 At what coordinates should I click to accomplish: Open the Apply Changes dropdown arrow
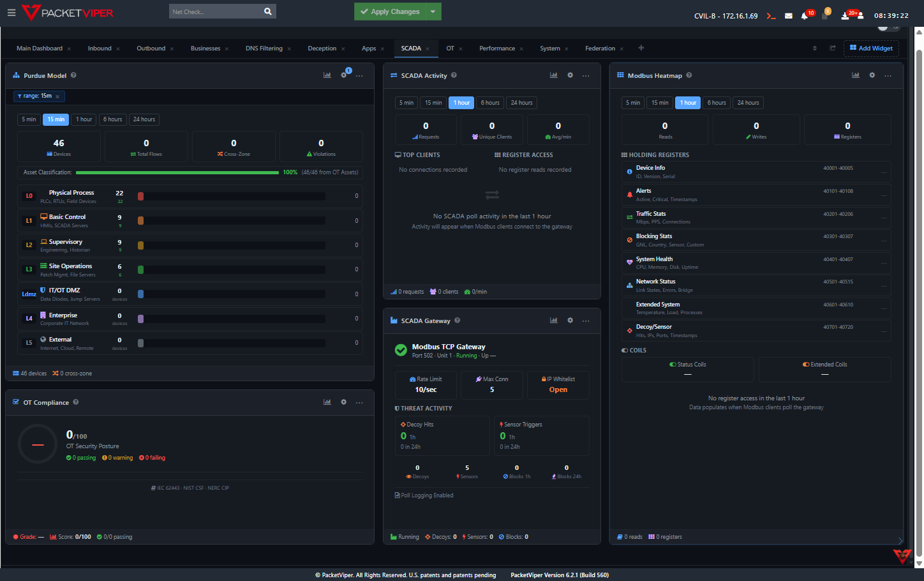[433, 11]
